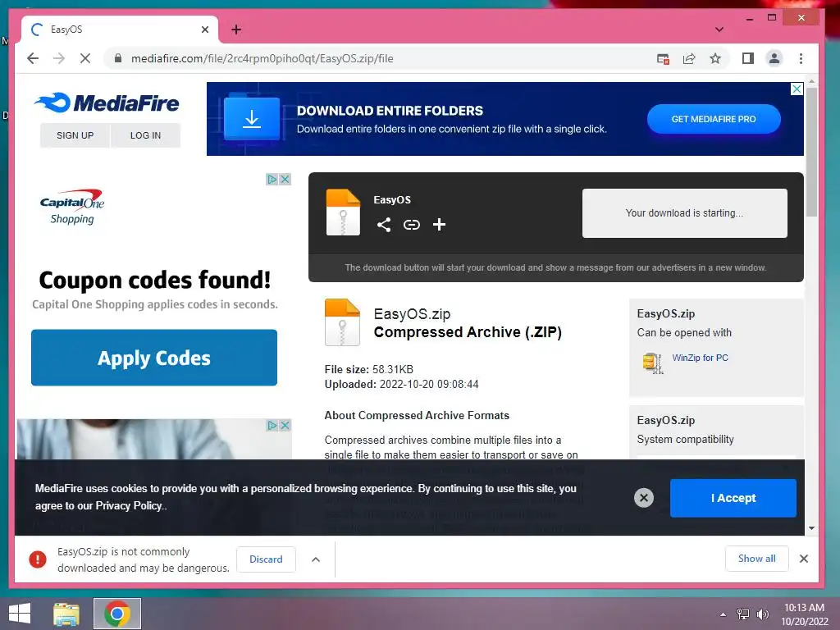Click AdChoices icon on Capital One ad
The width and height of the screenshot is (840, 630).
coord(272,180)
